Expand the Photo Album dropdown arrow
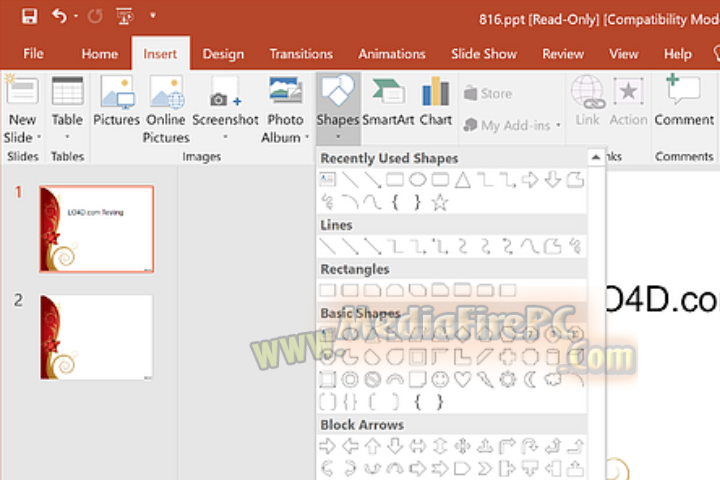This screenshot has width=720, height=480. pyautogui.click(x=307, y=137)
